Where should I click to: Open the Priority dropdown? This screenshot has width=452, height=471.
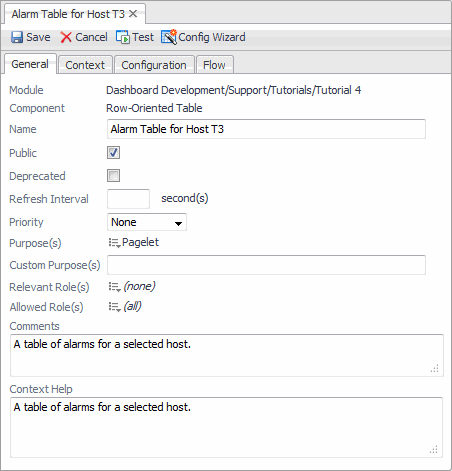pos(147,222)
